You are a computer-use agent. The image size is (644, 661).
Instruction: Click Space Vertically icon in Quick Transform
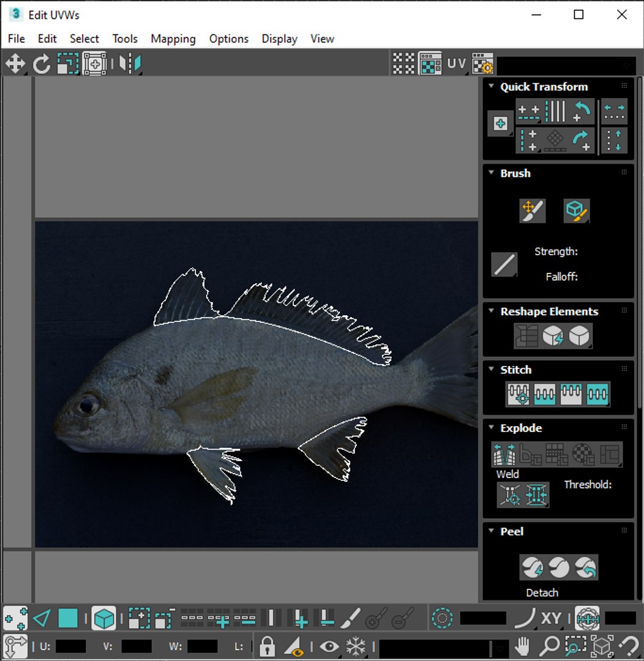coord(614,140)
